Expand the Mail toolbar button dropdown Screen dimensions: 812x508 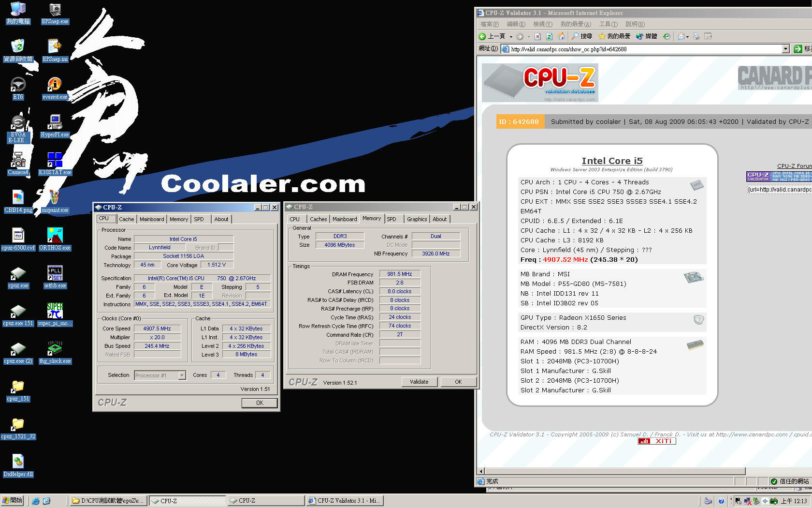coord(687,37)
